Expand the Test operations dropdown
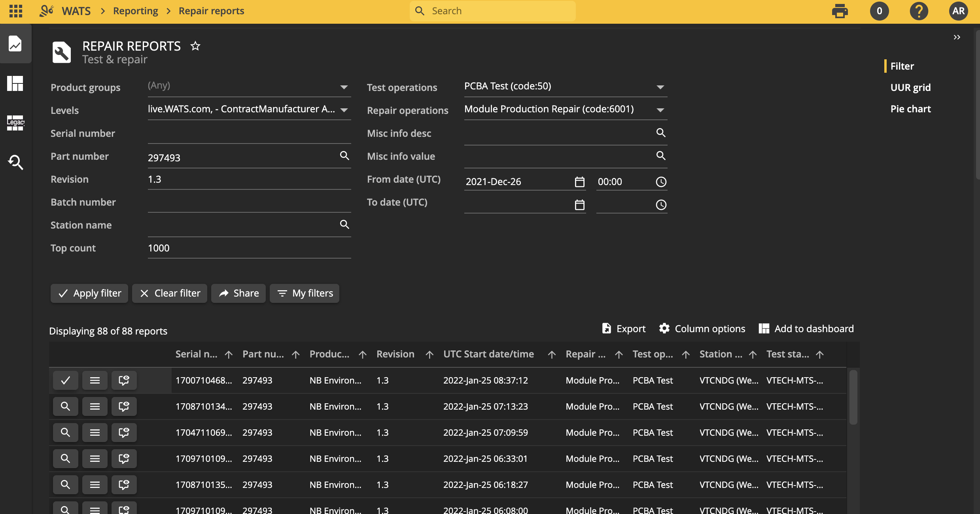 [660, 87]
